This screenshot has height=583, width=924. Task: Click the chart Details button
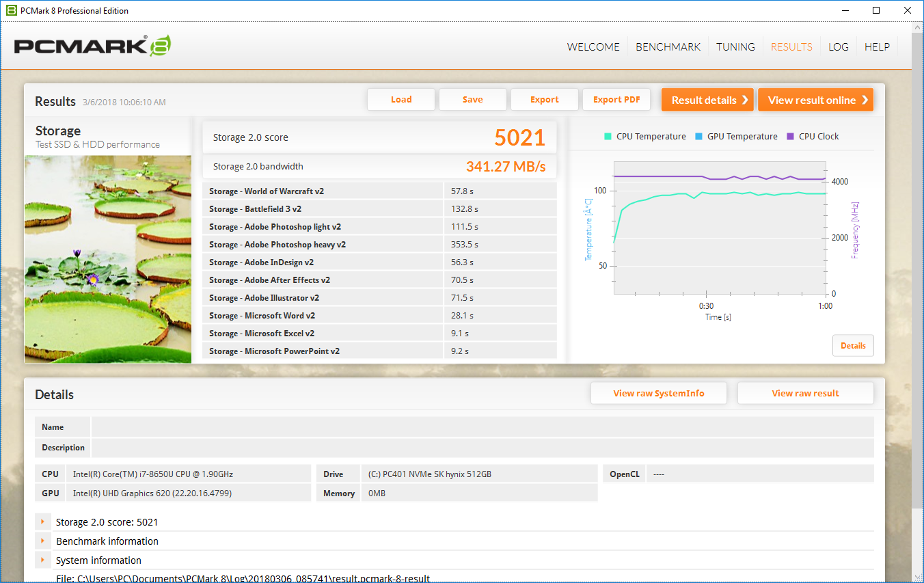tap(853, 345)
